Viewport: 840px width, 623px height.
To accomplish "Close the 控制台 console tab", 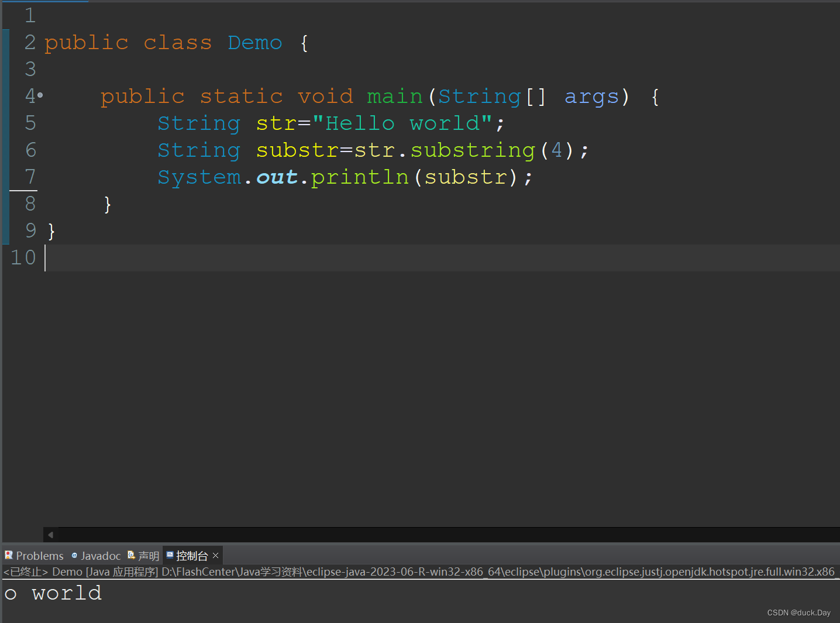I will [215, 555].
